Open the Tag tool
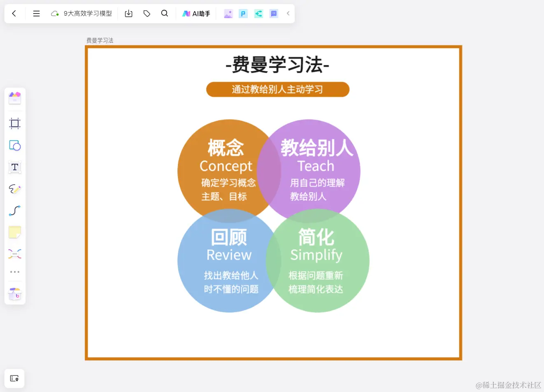The width and height of the screenshot is (544, 392). 146,13
